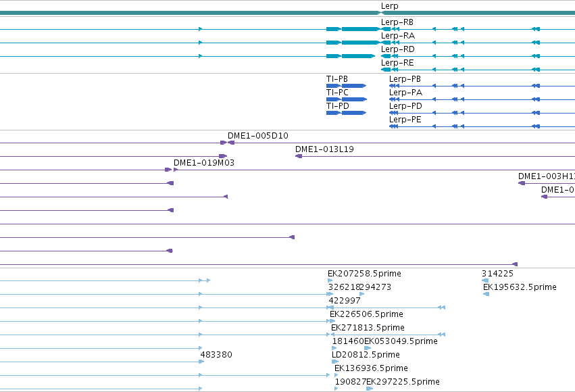
Task: Select Lerp-RD transcript label
Action: tap(398, 49)
